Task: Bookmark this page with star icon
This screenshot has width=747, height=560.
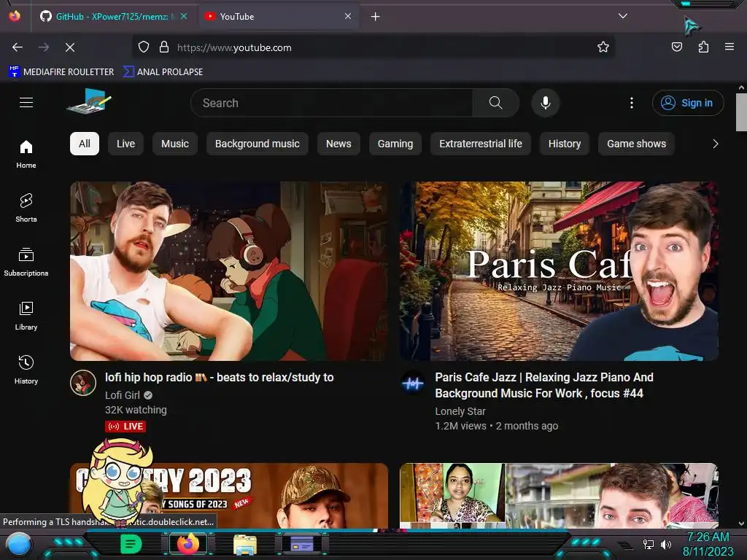Action: pyautogui.click(x=603, y=47)
